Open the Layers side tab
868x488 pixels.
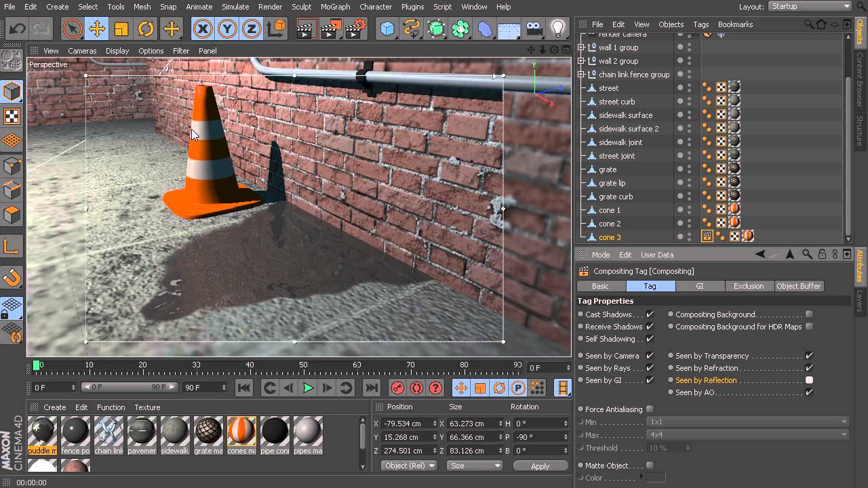pos(860,301)
